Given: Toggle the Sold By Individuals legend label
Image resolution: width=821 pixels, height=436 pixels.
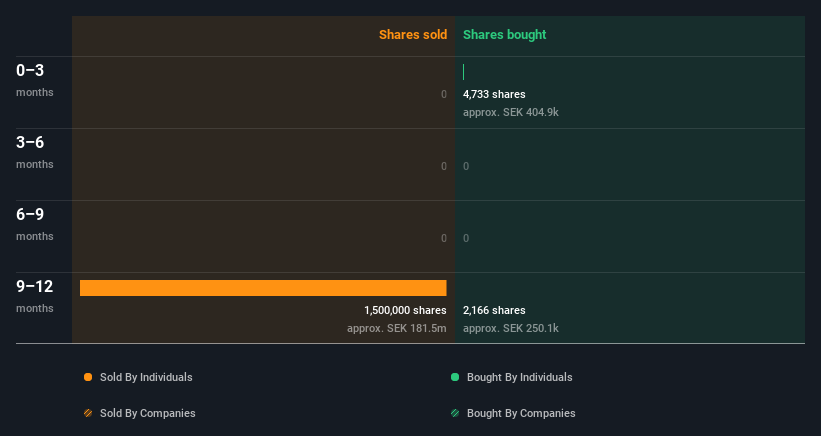Looking at the screenshot, I should (146, 377).
